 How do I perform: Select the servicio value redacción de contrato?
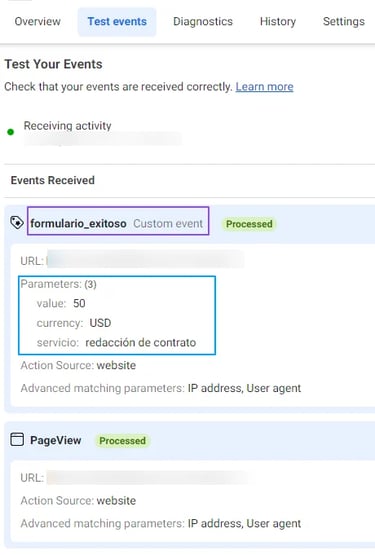pyautogui.click(x=141, y=342)
